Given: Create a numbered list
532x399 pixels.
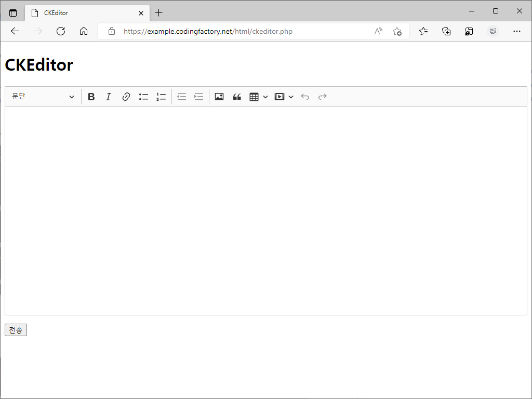Looking at the screenshot, I should (161, 97).
